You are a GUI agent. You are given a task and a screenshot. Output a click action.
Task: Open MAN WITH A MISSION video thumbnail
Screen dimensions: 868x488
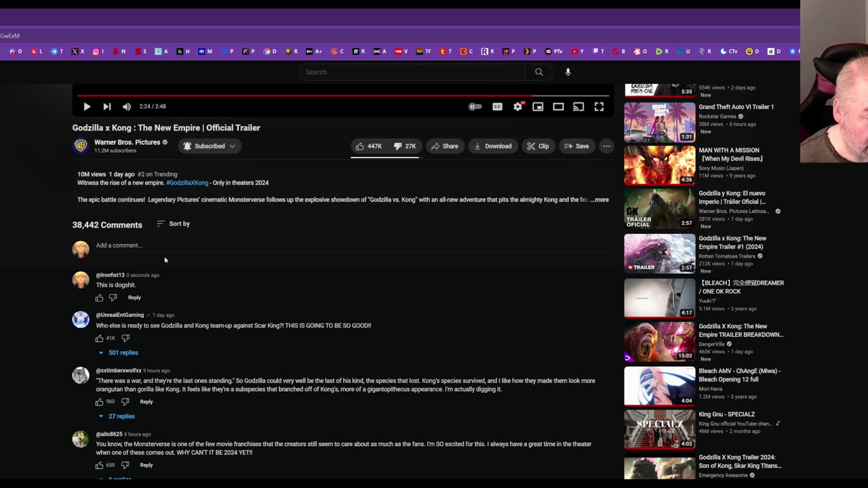click(660, 165)
